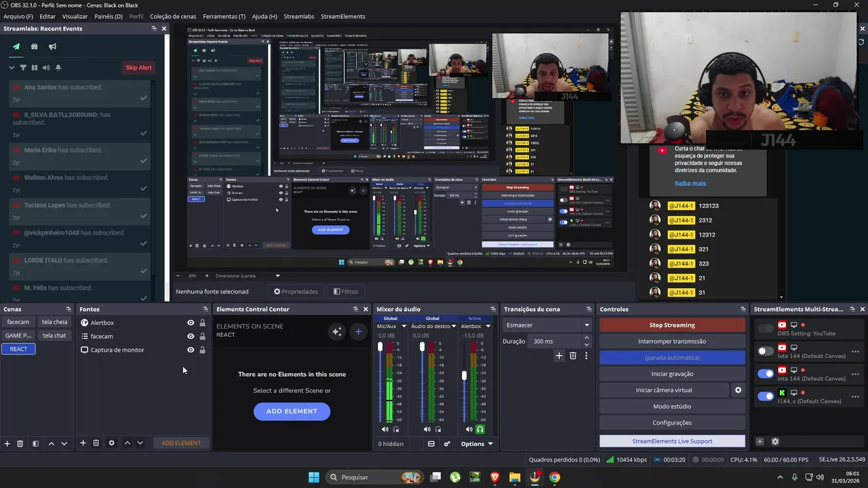This screenshot has height=488, width=868.
Task: Mute the Mic/Aux channel speaker icon
Action: pyautogui.click(x=385, y=429)
